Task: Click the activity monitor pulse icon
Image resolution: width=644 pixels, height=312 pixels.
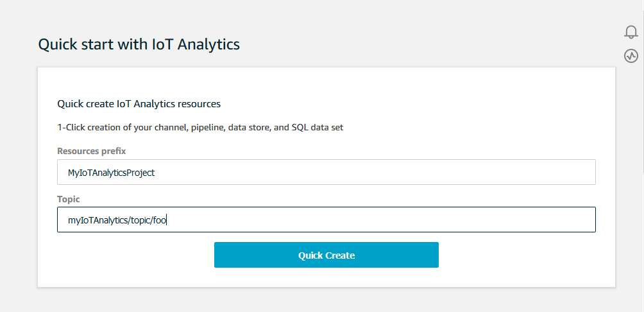Action: (631, 56)
